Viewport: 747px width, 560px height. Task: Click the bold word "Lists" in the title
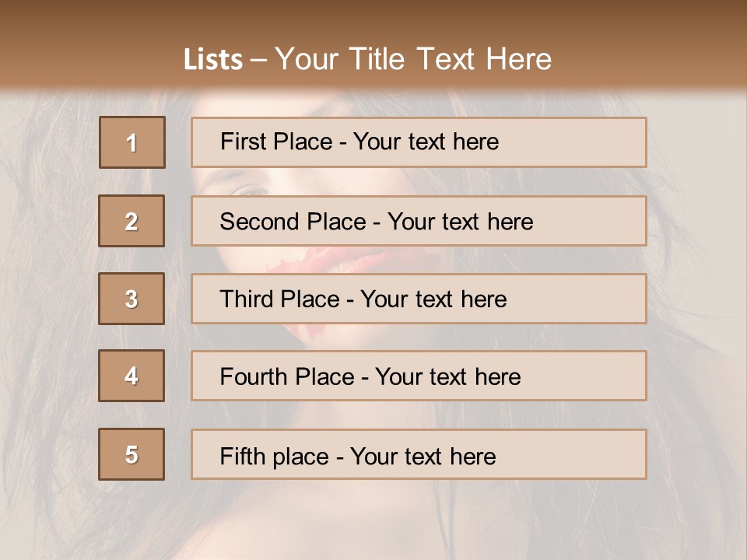pos(213,59)
